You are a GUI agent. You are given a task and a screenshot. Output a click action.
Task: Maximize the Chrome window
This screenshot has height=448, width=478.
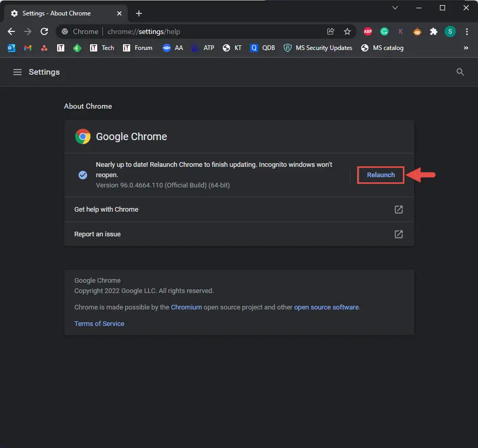pos(442,8)
